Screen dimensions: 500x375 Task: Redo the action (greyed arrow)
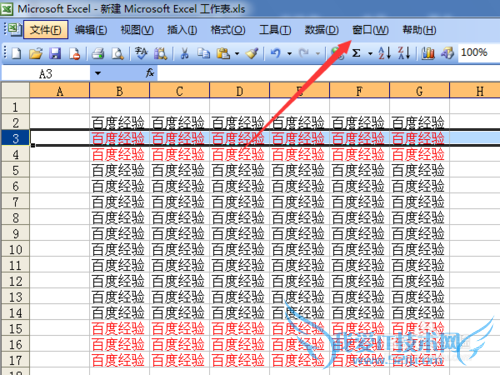pos(304,53)
